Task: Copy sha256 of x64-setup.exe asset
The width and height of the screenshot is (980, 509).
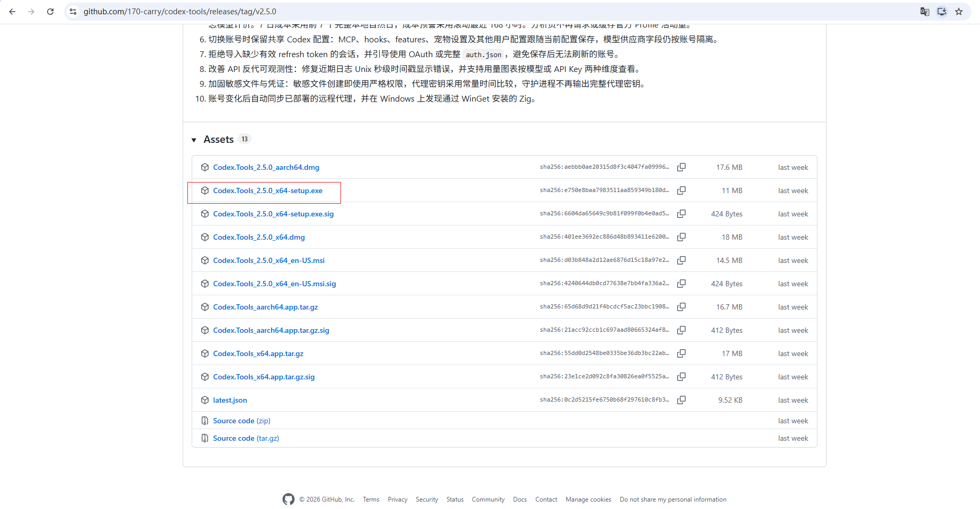Action: pos(681,190)
